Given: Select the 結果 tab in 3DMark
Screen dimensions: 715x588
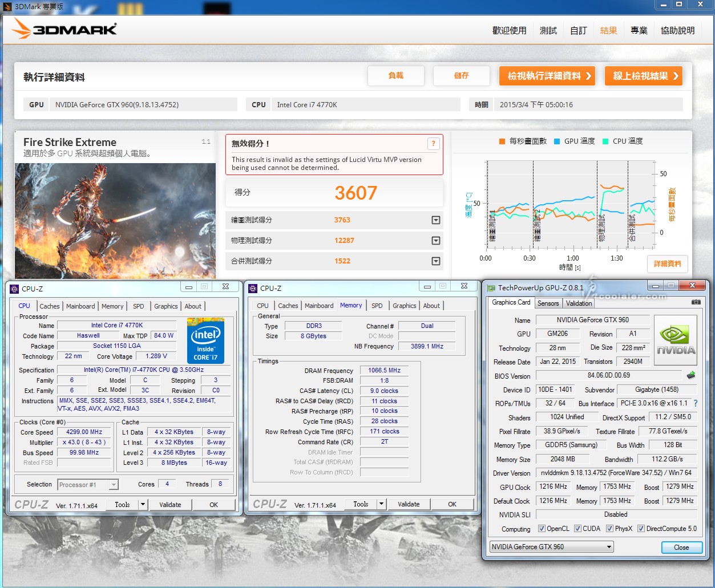Looking at the screenshot, I should click(x=609, y=30).
